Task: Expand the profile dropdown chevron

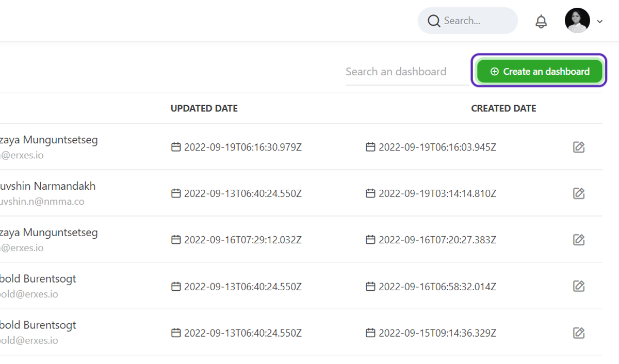Action: [599, 21]
